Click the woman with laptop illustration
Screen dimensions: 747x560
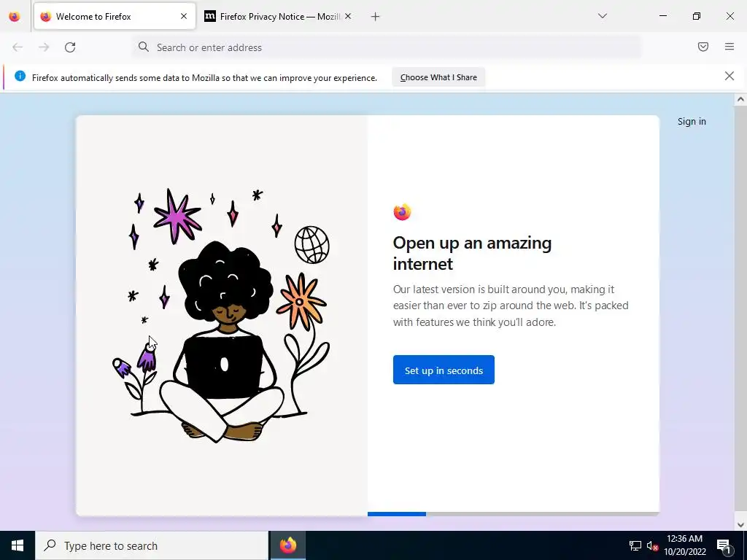point(221,314)
